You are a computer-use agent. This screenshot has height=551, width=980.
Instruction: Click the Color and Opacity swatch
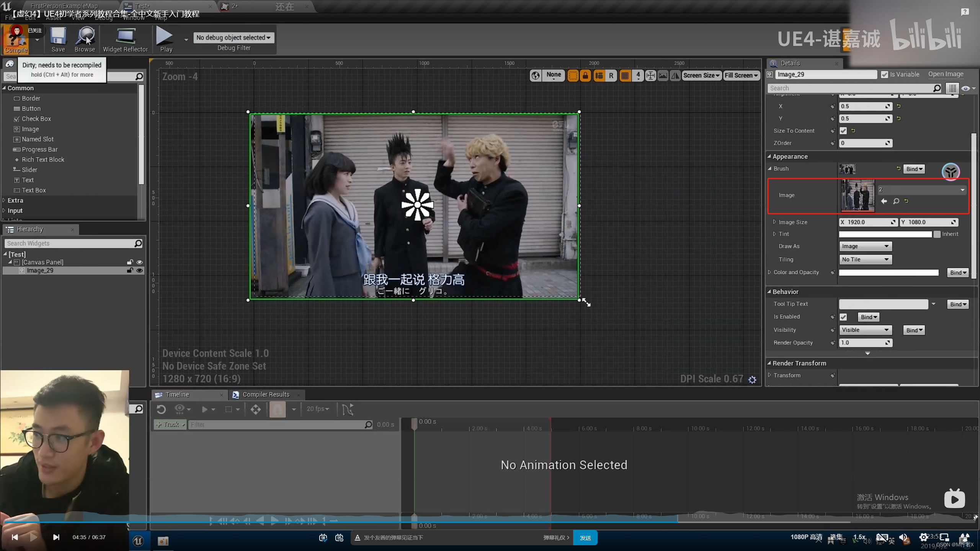(x=889, y=273)
